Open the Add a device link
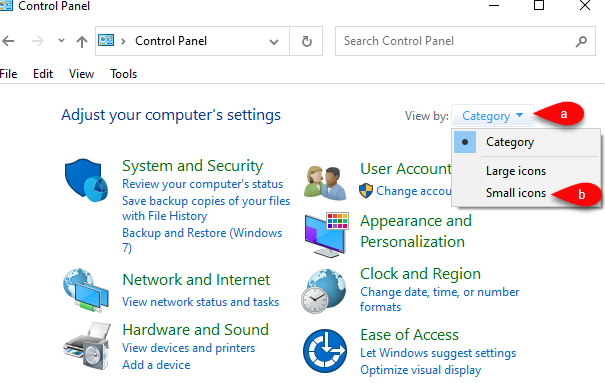605x383 pixels. [156, 364]
